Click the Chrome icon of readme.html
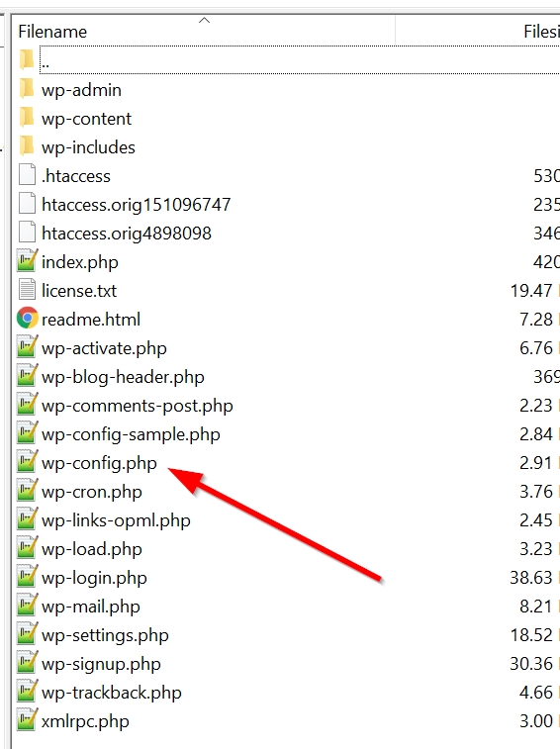The height and width of the screenshot is (749, 560). [28, 318]
